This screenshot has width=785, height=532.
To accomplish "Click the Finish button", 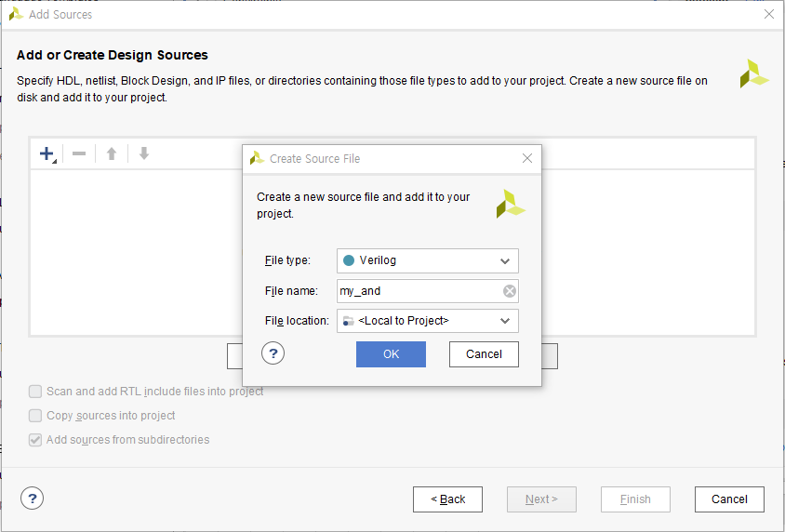I will point(635,499).
